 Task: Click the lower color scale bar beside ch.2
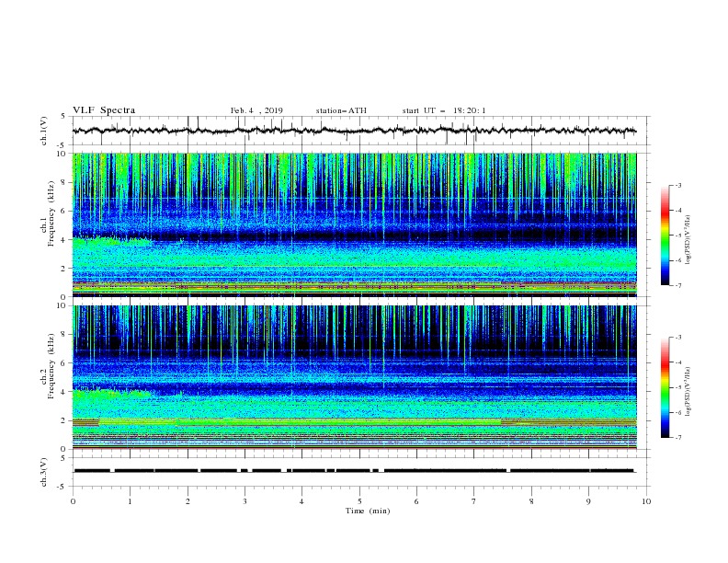coord(665,387)
